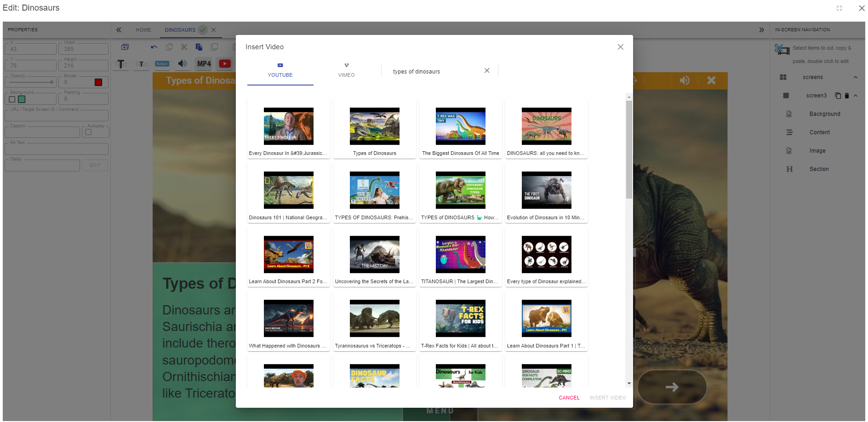Select the DINOSAURS tab
Image resolution: width=868 pixels, height=422 pixels.
point(180,30)
